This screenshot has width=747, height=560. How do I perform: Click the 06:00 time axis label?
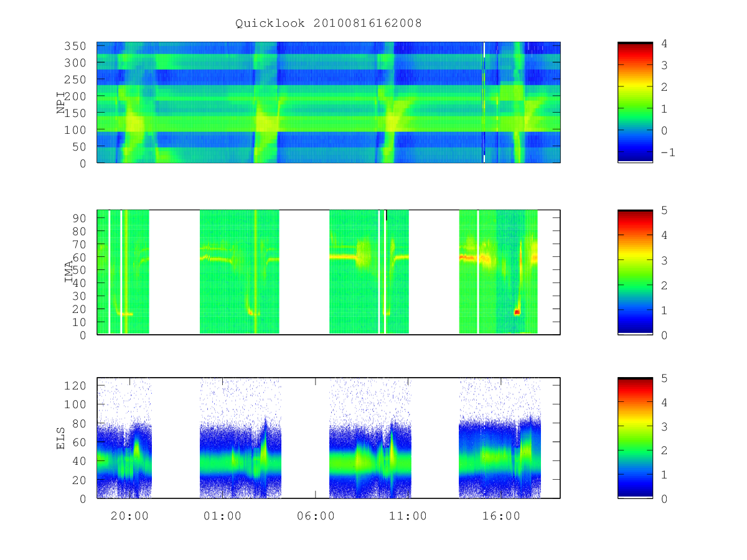[316, 516]
